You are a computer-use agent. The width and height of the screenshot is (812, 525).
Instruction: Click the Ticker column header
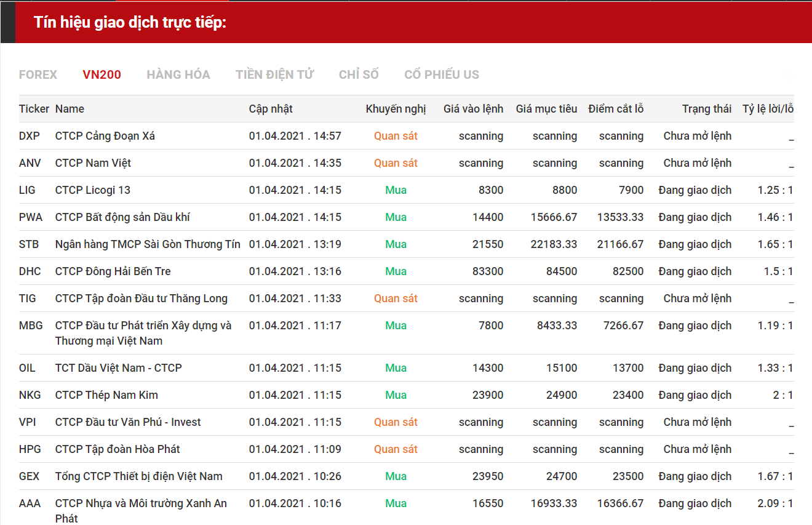pyautogui.click(x=34, y=109)
